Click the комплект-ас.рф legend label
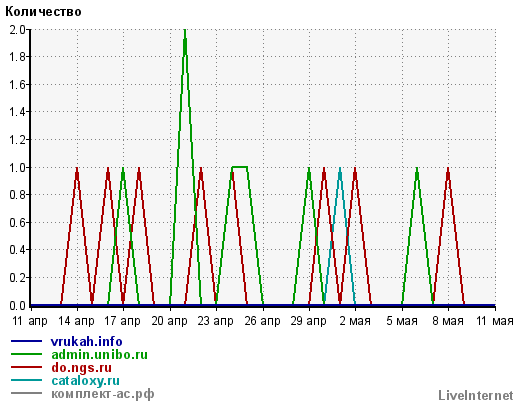Image resolution: width=520 pixels, height=405 pixels. coord(103,394)
